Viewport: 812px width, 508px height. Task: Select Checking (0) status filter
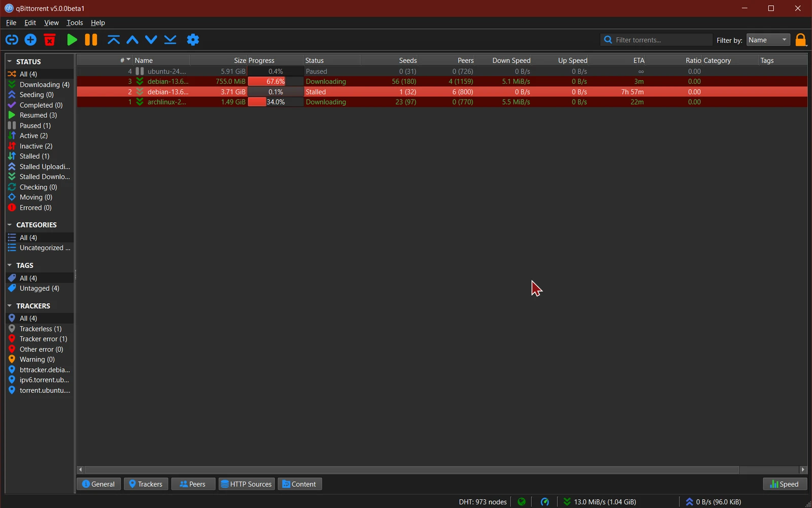[39, 187]
